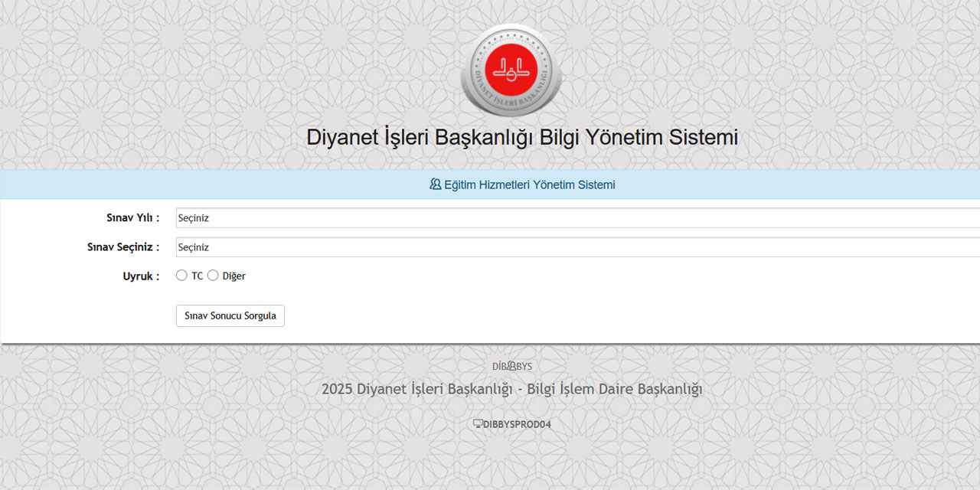Screen dimensions: 980x490
Task: Click the Uyruk label
Action: tap(142, 276)
